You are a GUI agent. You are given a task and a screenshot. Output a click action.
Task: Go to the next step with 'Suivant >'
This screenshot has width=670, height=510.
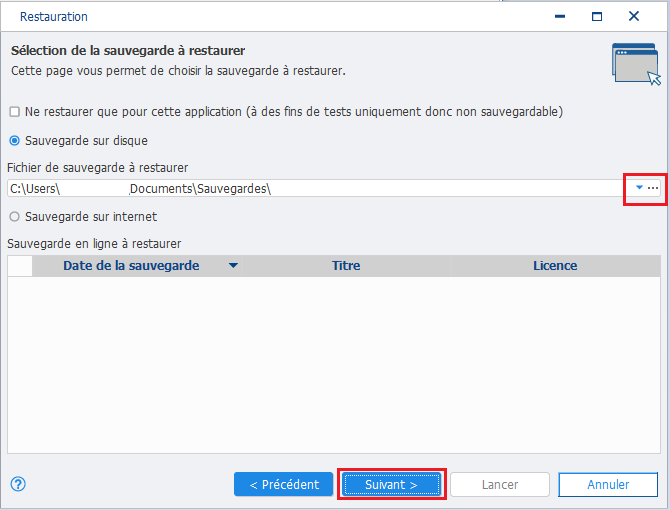pos(392,484)
